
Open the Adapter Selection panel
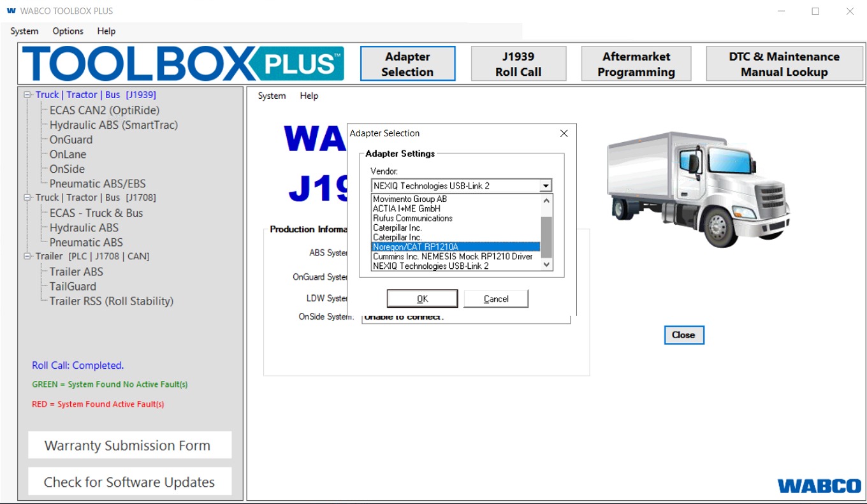[407, 63]
